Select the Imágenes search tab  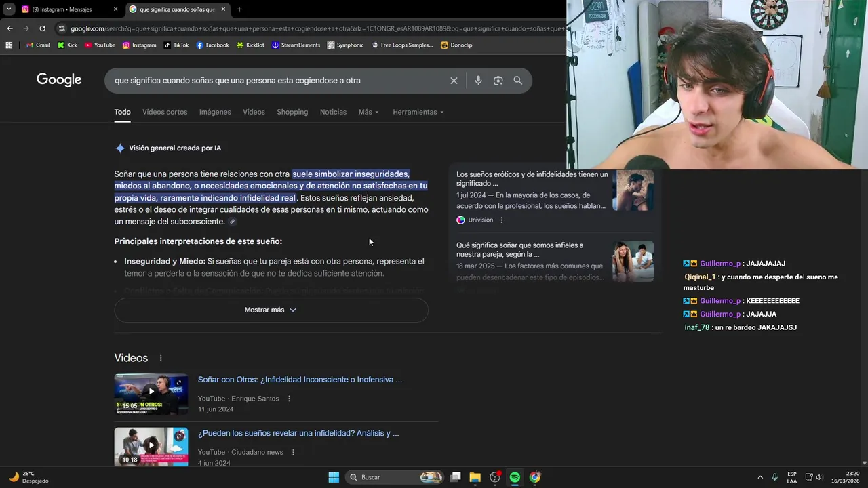(x=215, y=112)
